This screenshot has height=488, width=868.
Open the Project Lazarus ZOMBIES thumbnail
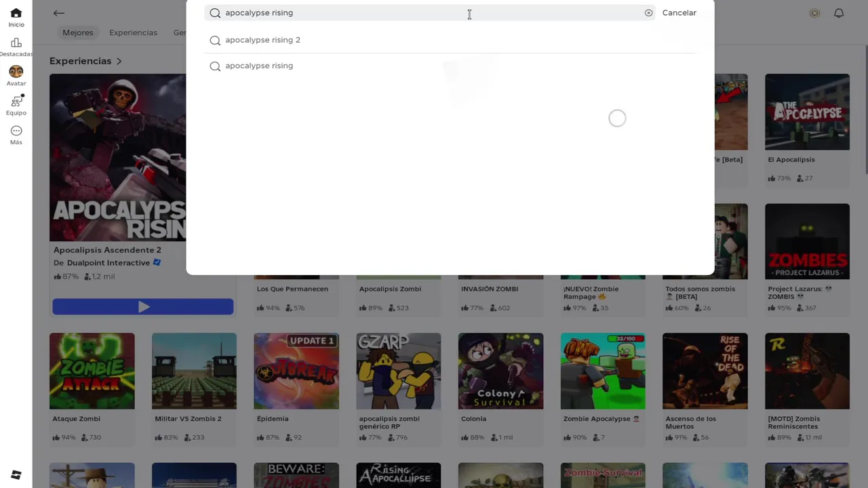[x=807, y=241]
